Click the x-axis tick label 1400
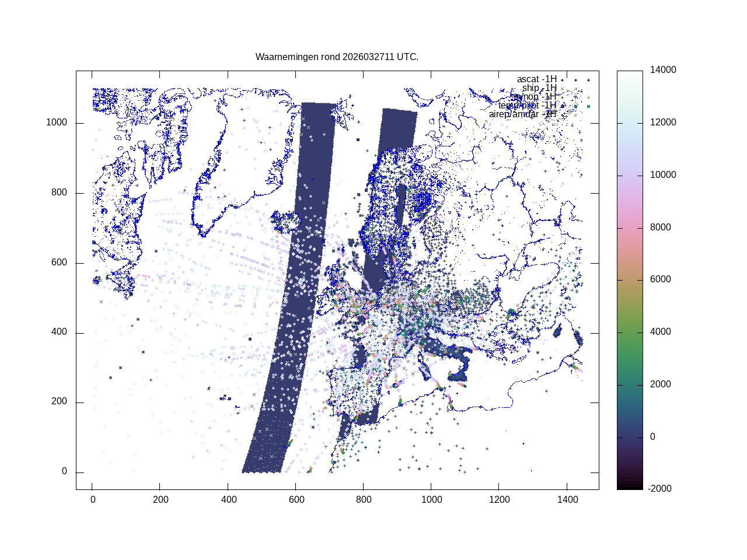 pyautogui.click(x=567, y=500)
